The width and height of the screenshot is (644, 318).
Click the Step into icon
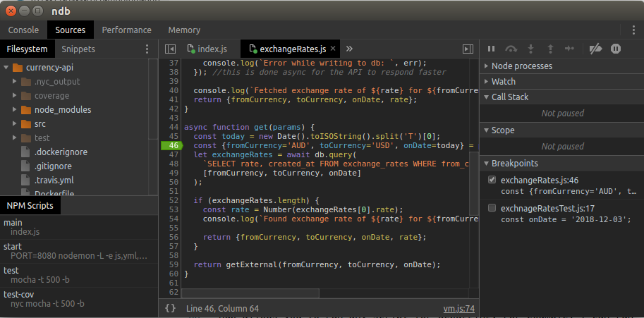pyautogui.click(x=531, y=49)
